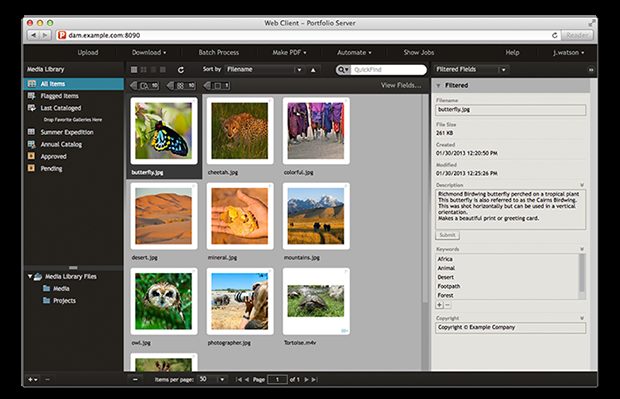Click the Description text area

coord(510,209)
